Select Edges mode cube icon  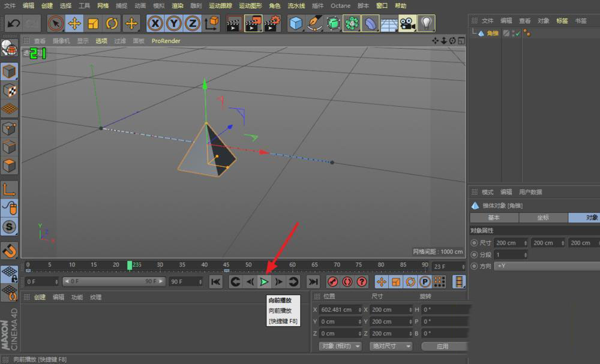[x=10, y=147]
